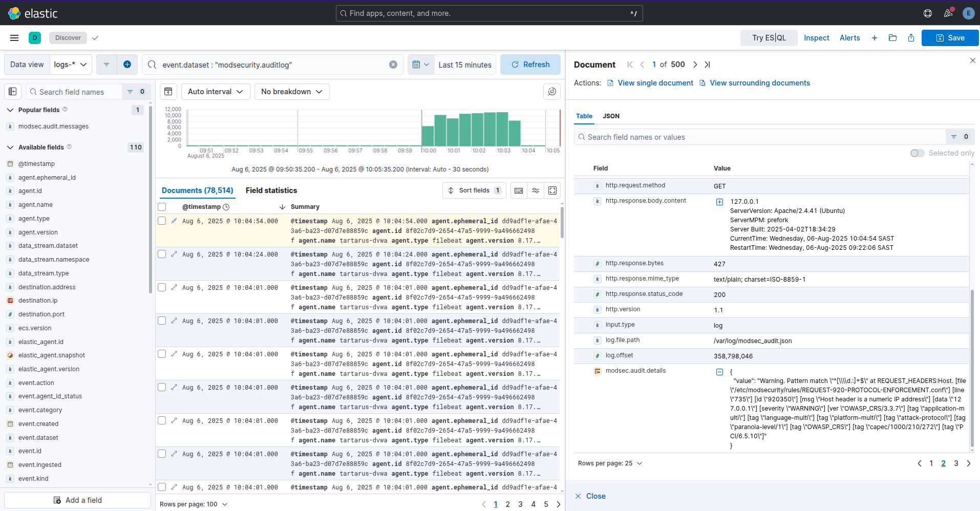Screen dimensions: 980x511
Task: Open the Field statistics tab
Action: click(271, 190)
